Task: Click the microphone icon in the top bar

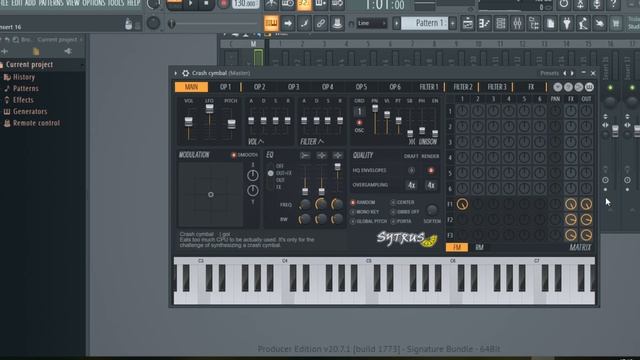Action: [596, 4]
